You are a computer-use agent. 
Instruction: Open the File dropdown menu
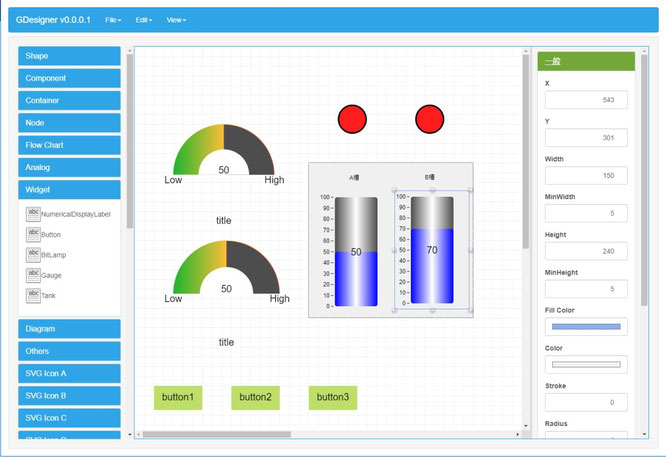(114, 20)
